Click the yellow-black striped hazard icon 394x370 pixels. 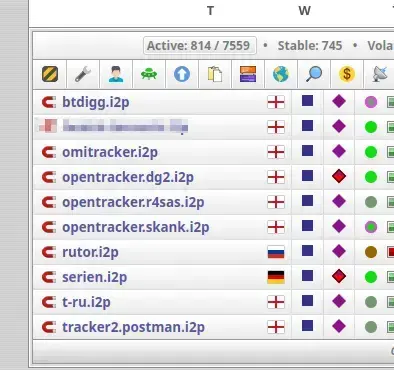(x=50, y=74)
